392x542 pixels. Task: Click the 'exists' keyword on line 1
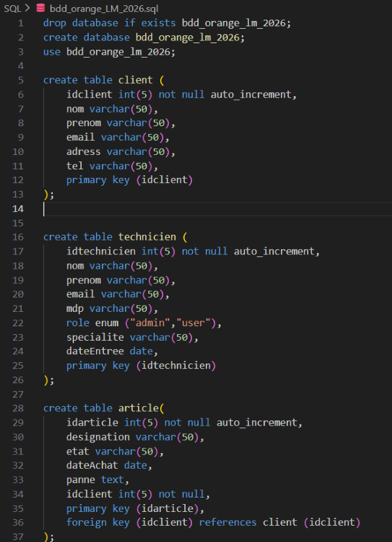[x=159, y=23]
